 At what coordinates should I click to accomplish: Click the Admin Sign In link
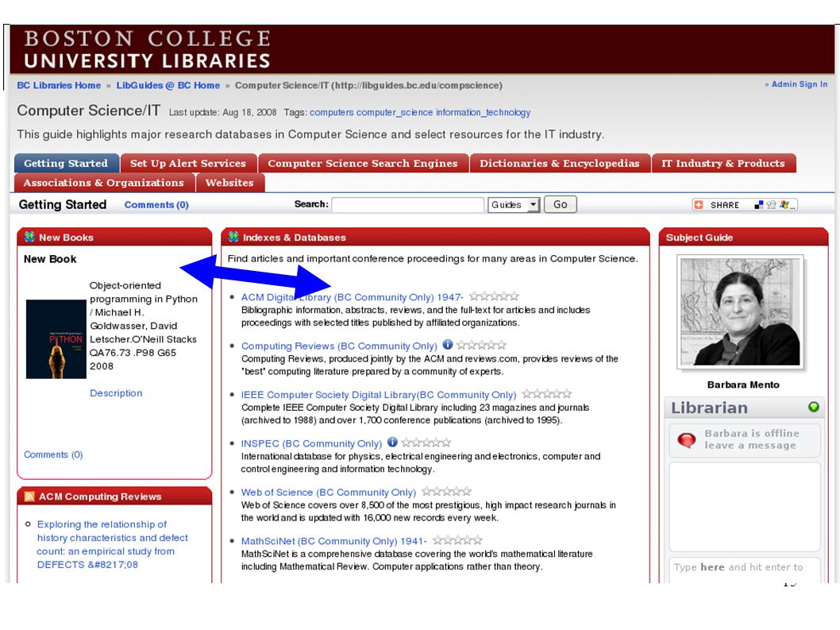tap(800, 84)
